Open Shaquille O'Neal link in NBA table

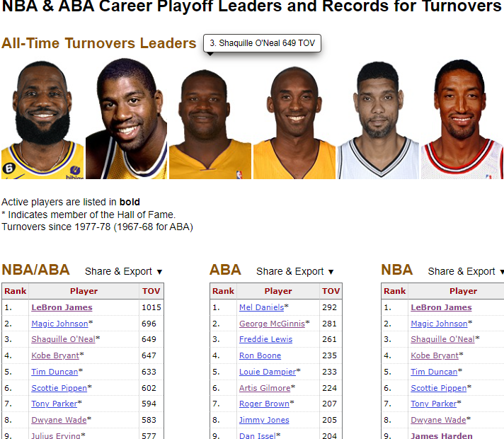442,339
